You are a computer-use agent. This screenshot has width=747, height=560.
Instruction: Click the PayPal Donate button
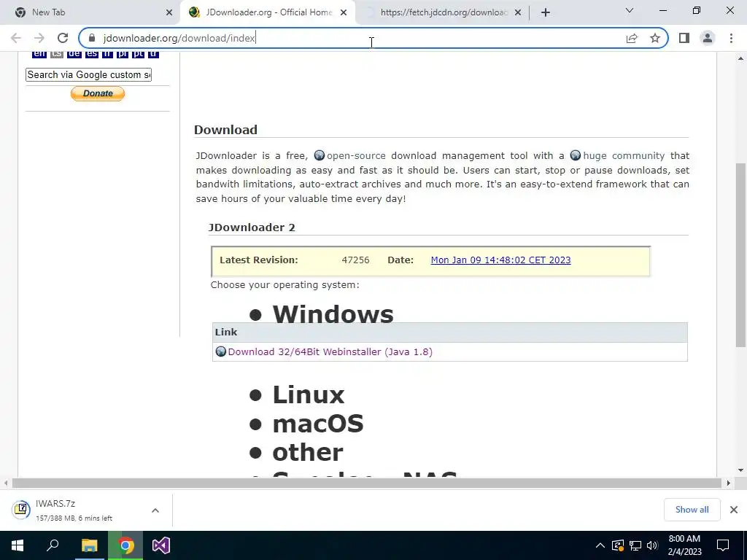click(x=98, y=94)
